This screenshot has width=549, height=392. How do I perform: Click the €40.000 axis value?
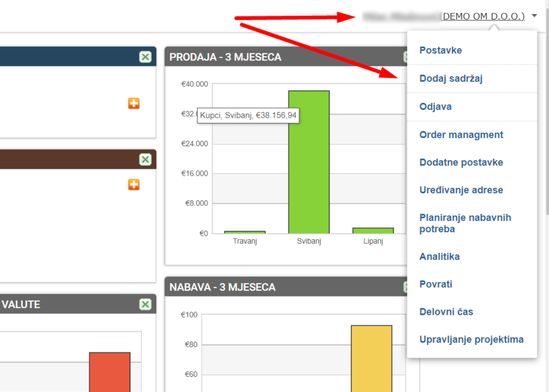click(195, 84)
